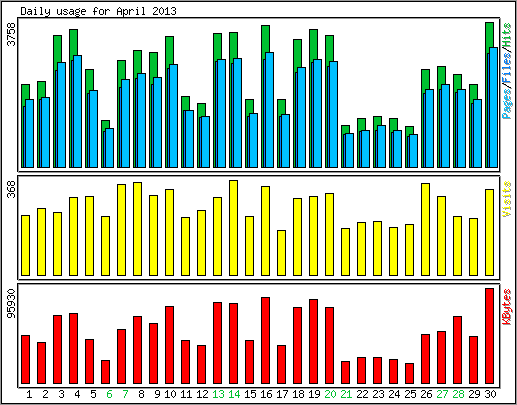Select day label 16 on the x-axis

tap(266, 394)
